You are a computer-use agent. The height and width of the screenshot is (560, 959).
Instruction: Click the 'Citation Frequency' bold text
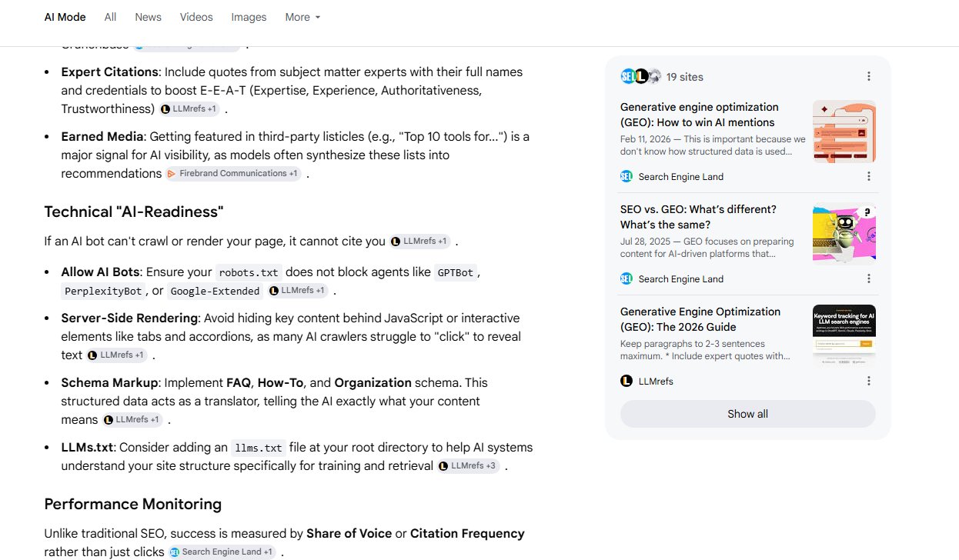pyautogui.click(x=467, y=533)
